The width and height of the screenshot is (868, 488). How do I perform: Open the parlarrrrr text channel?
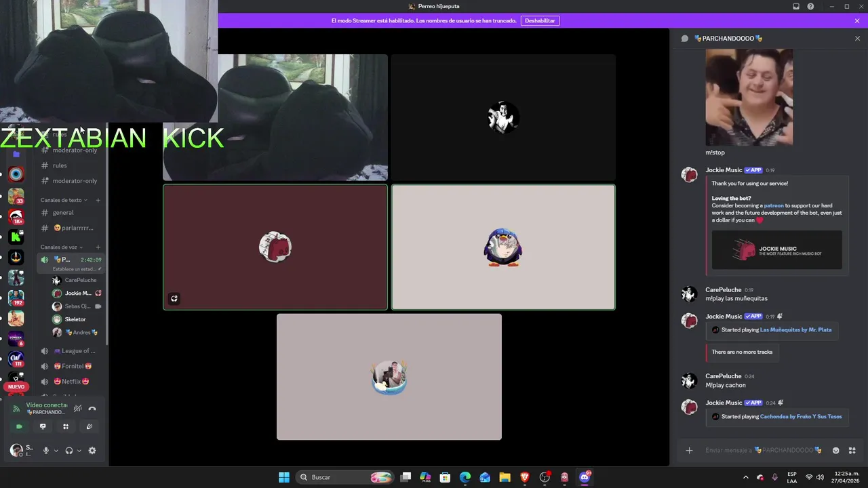point(71,228)
